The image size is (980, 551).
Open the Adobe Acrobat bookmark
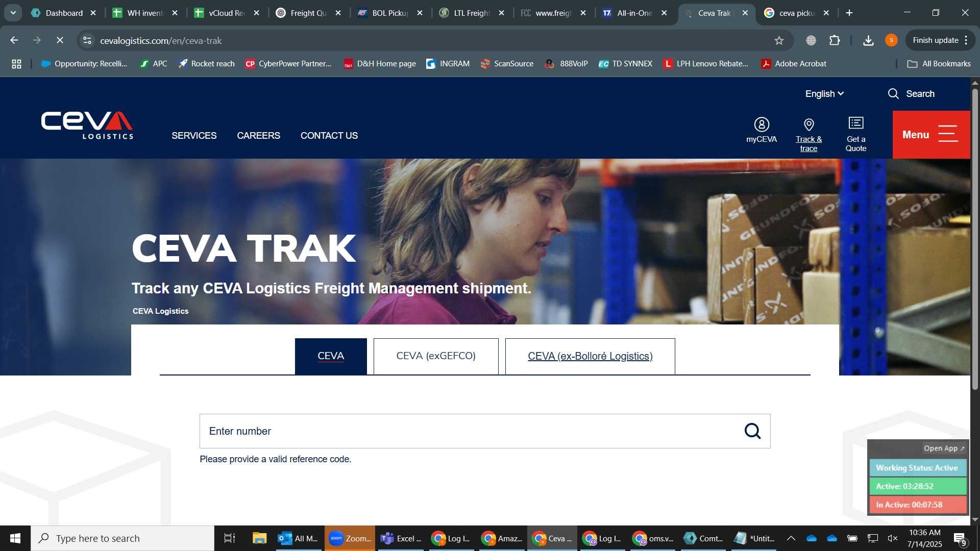(794, 64)
